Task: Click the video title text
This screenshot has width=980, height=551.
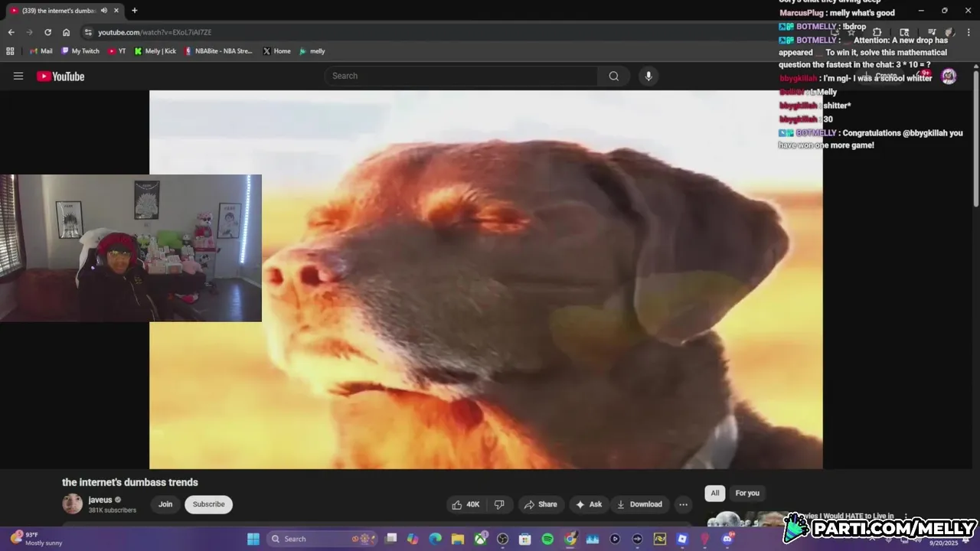Action: (x=130, y=482)
